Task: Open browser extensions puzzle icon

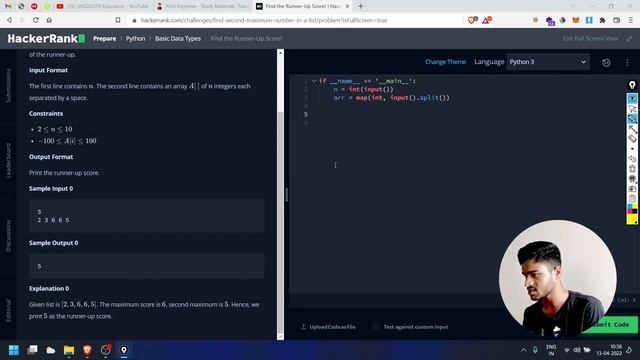Action: (602, 20)
